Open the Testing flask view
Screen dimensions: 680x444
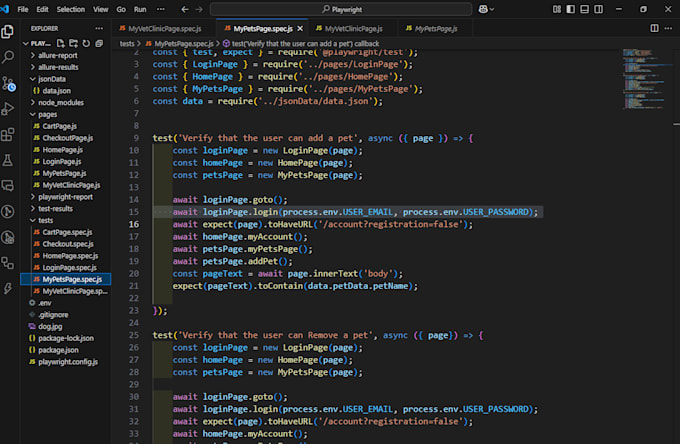[x=8, y=160]
